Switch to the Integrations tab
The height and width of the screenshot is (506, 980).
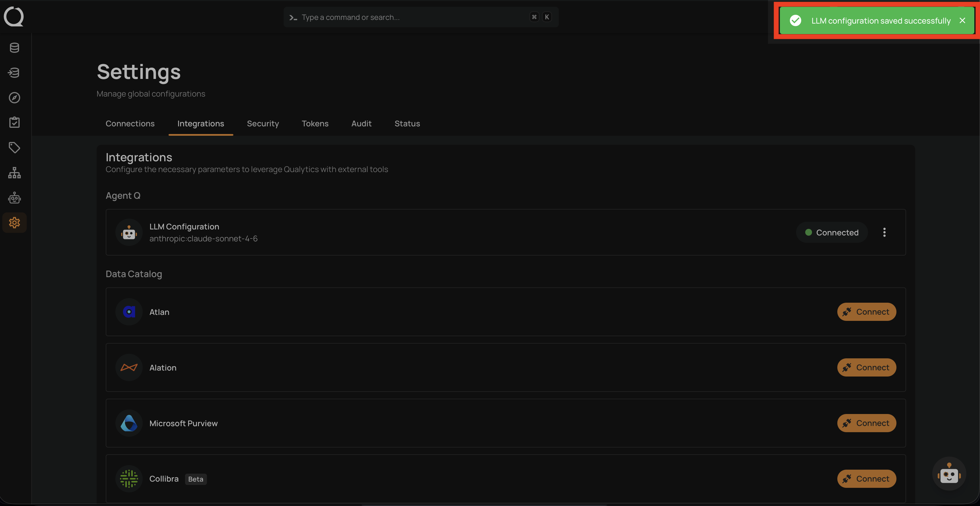pos(201,124)
